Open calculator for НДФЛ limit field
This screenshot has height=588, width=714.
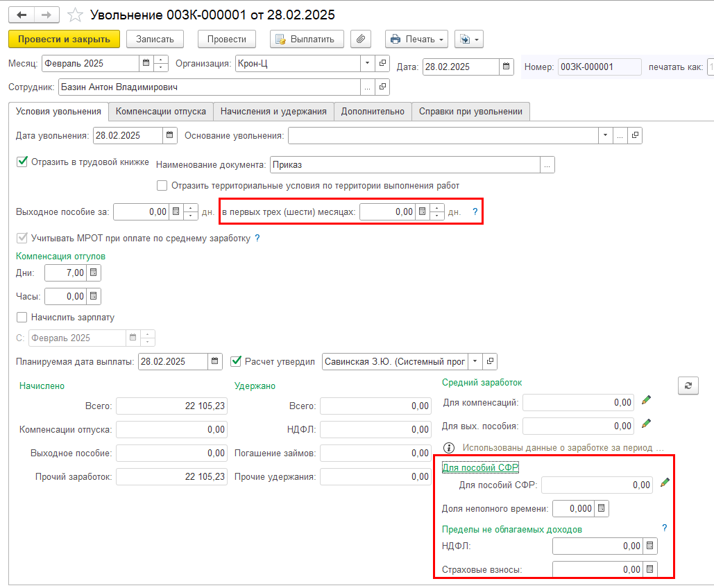coord(649,546)
